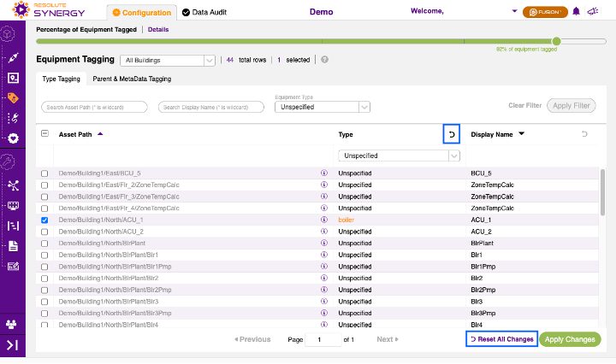Open the Equipment Type filter dropdown
This screenshot has height=364, width=616.
tap(322, 107)
